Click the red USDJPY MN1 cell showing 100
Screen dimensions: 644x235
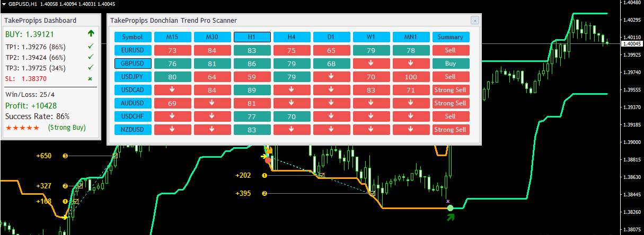(x=411, y=77)
